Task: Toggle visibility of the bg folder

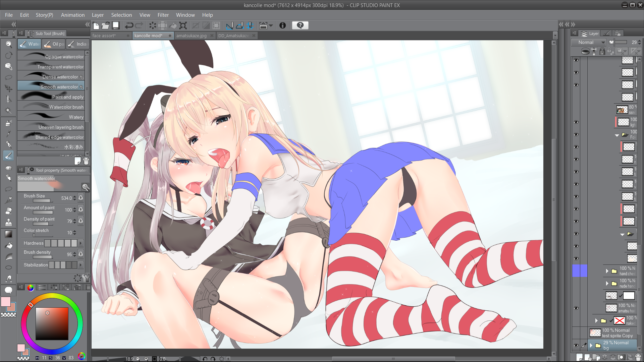Action: [576, 345]
